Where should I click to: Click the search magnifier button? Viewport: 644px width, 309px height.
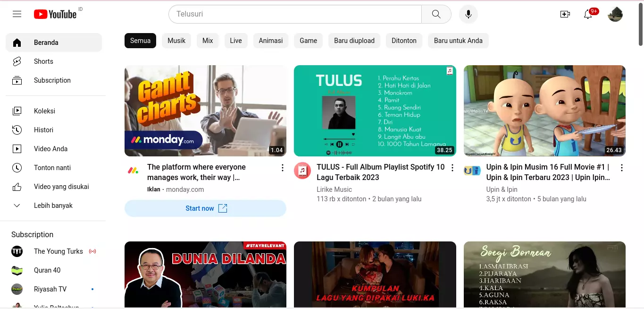pyautogui.click(x=436, y=14)
